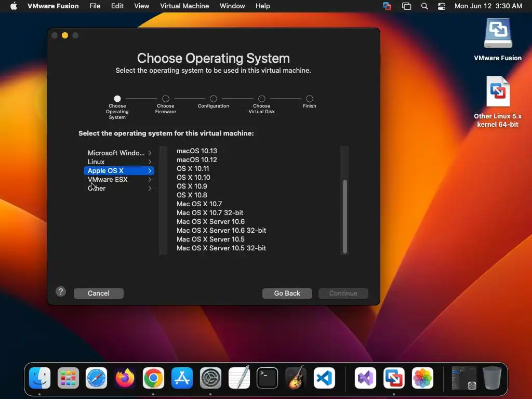The height and width of the screenshot is (399, 532).
Task: Click the date and time clock
Action: [x=488, y=6]
